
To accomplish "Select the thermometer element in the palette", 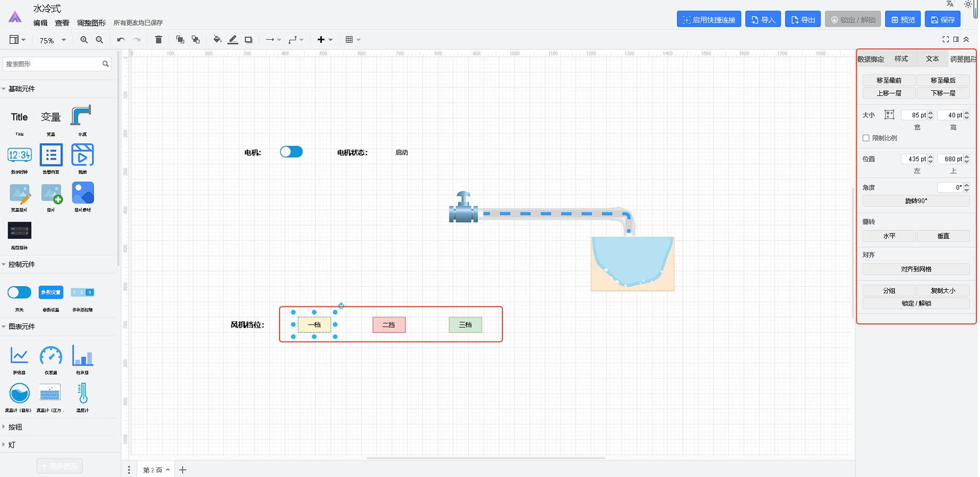I will [83, 393].
